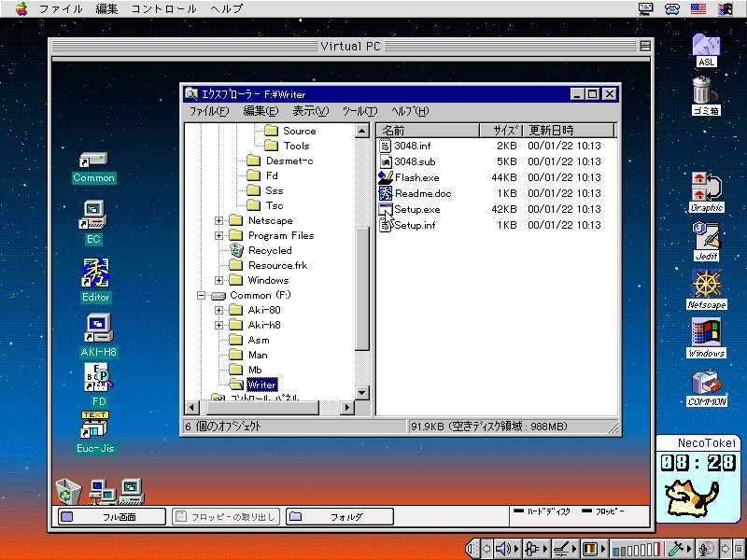This screenshot has height=560, width=747.
Task: Select the 3048.inf file icon
Action: 385,146
